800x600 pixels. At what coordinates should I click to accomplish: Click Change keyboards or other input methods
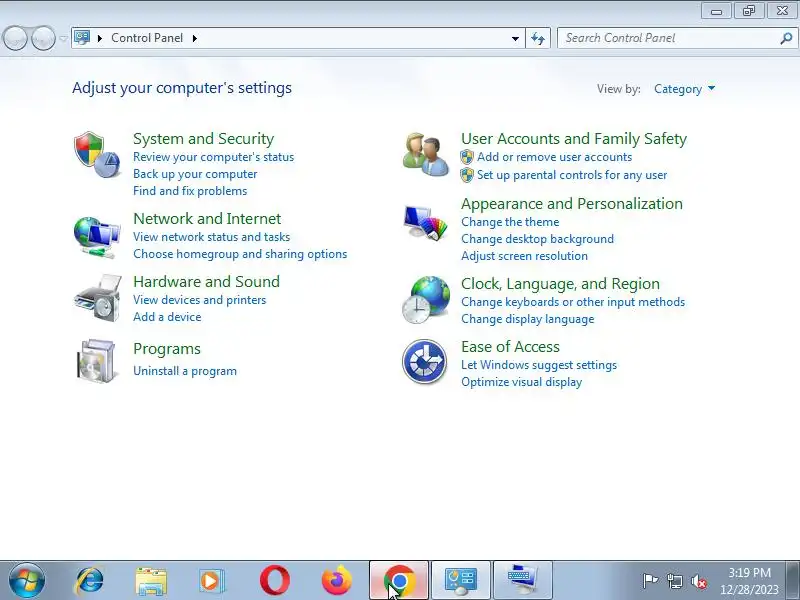(x=573, y=302)
